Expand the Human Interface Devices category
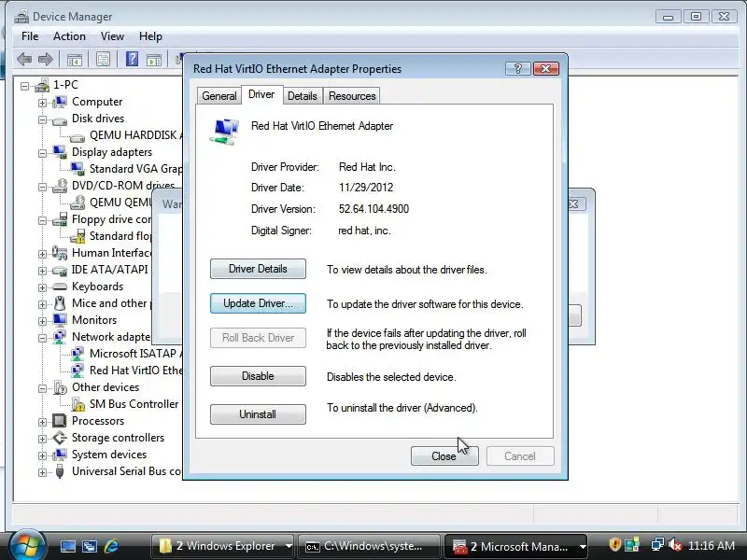The image size is (747, 560). click(42, 254)
